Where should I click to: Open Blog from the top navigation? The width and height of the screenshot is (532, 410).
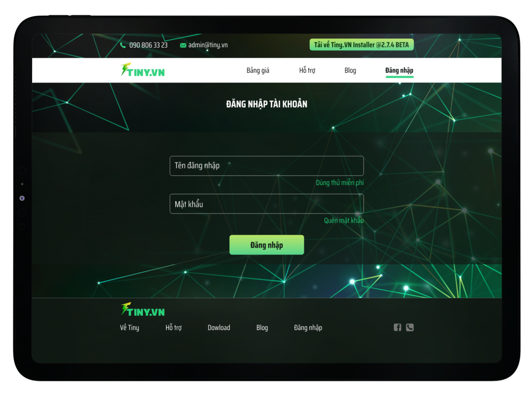(350, 70)
